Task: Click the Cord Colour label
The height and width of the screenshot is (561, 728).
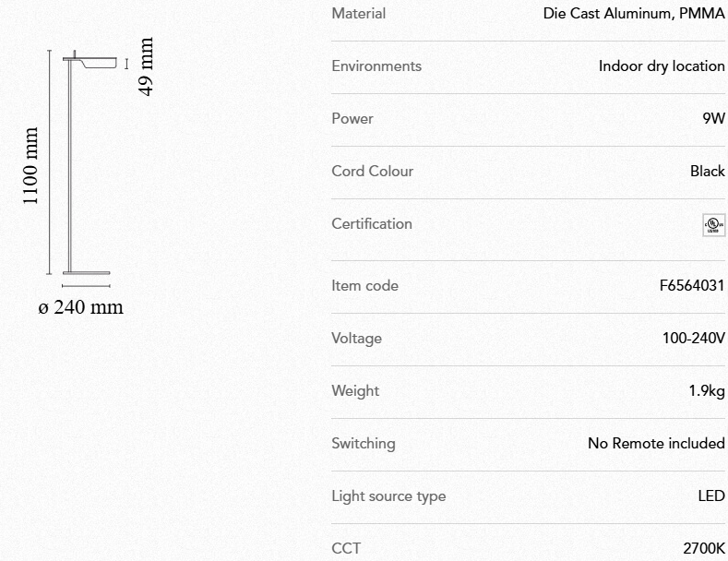Action: click(372, 172)
